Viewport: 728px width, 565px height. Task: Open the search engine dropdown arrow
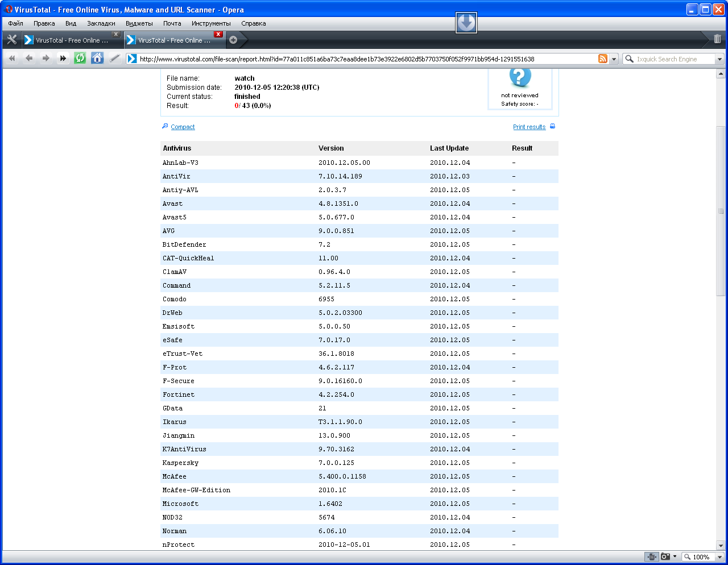[719, 59]
